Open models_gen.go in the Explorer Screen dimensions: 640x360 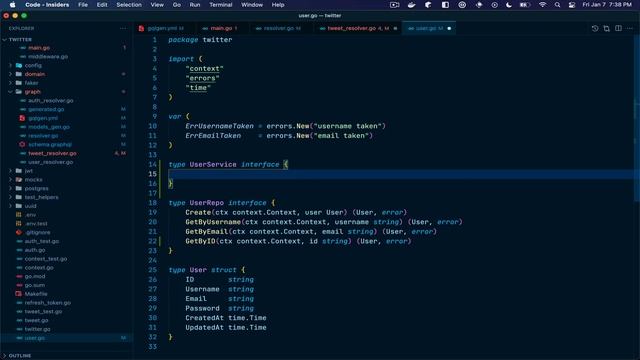click(x=49, y=127)
